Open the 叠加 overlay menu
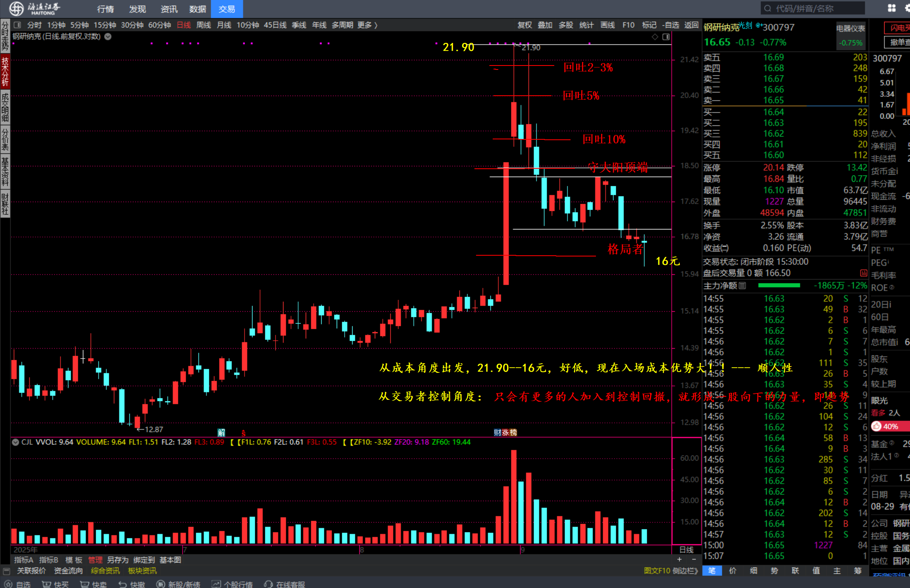 tap(545, 25)
